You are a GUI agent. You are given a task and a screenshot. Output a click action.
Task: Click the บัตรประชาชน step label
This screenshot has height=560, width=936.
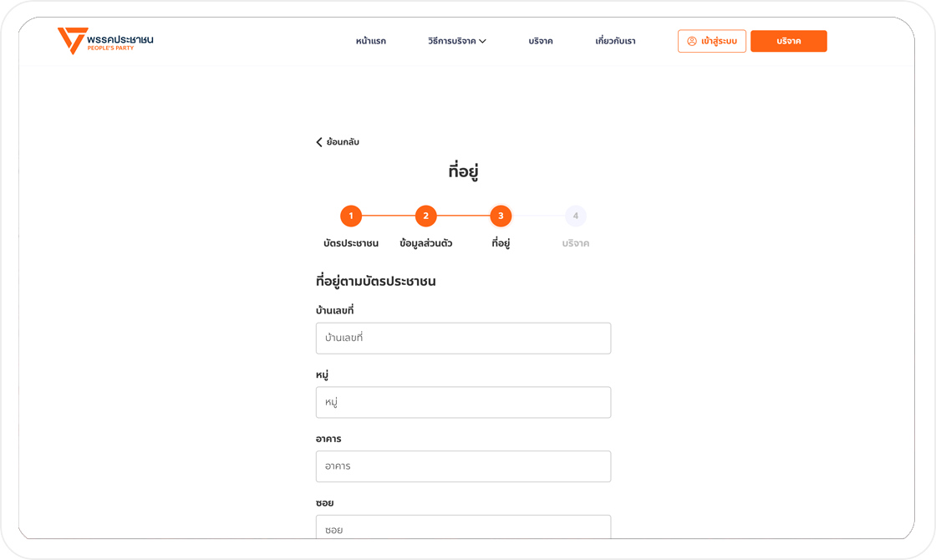[x=351, y=243]
